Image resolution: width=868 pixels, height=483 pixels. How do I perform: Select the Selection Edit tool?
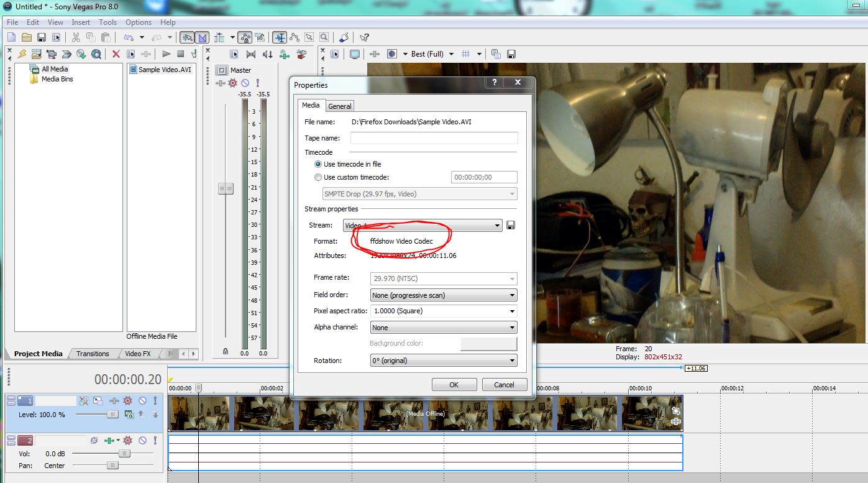point(308,37)
